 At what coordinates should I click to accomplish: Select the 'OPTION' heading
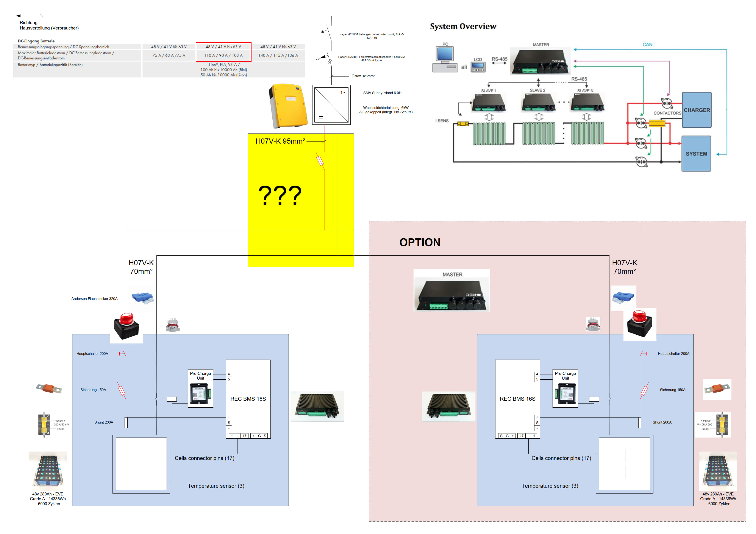(420, 242)
